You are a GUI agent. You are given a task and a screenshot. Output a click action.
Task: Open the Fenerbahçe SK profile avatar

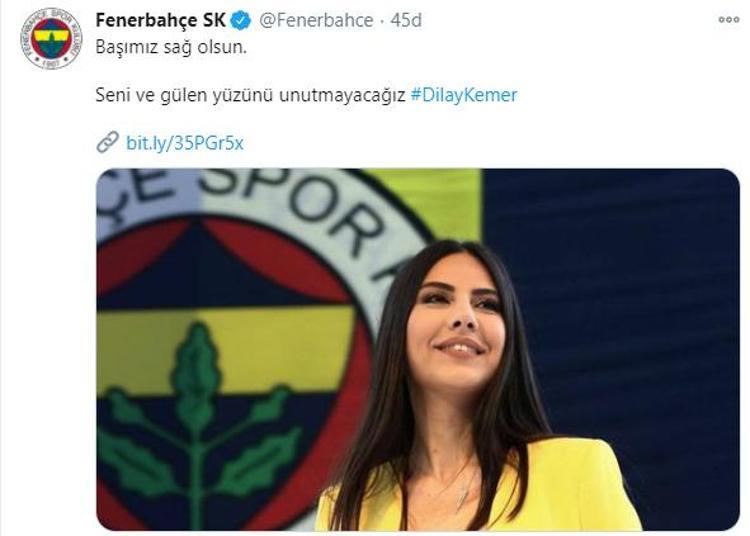tap(51, 38)
